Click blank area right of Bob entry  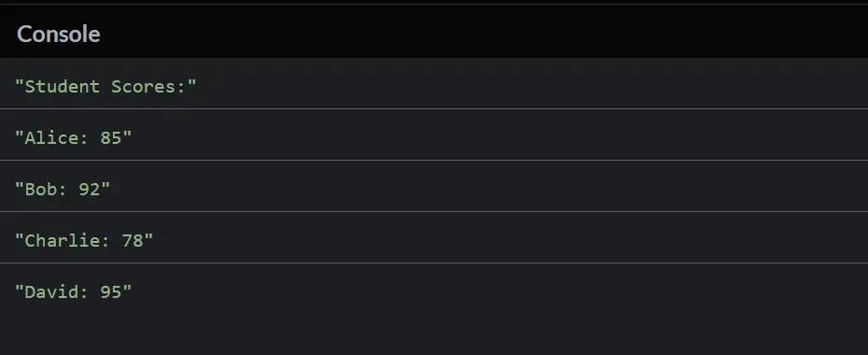(x=487, y=189)
